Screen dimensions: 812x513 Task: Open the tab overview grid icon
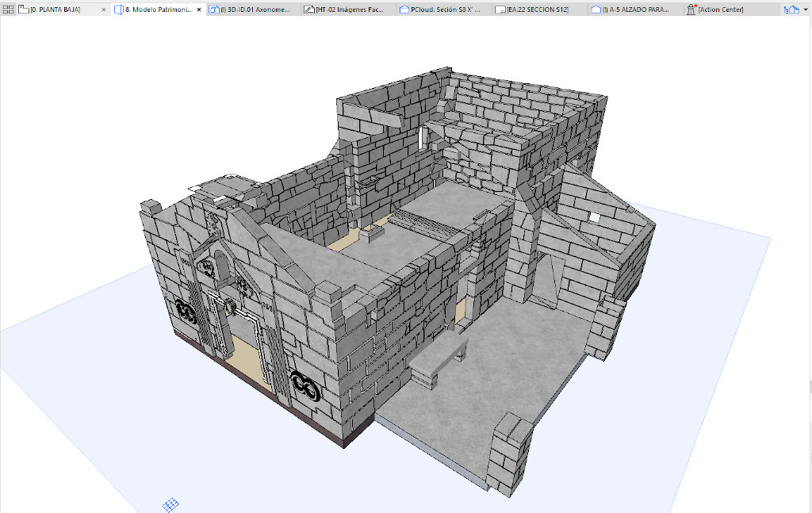pos(9,10)
